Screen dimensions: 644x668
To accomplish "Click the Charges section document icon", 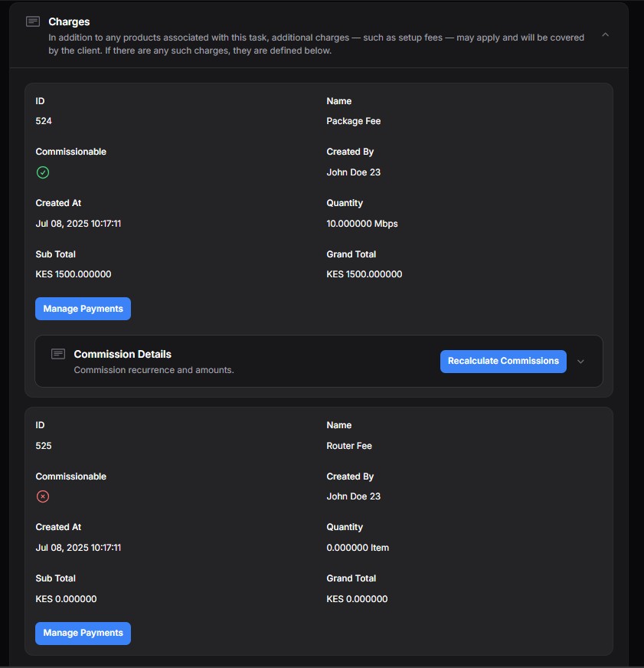I will tap(33, 21).
